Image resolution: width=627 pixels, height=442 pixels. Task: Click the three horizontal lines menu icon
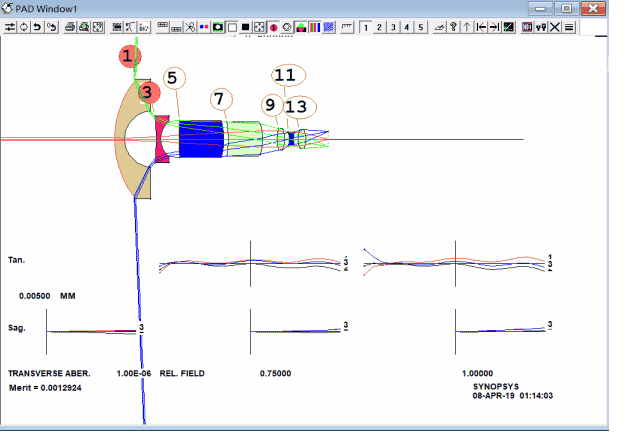[569, 27]
